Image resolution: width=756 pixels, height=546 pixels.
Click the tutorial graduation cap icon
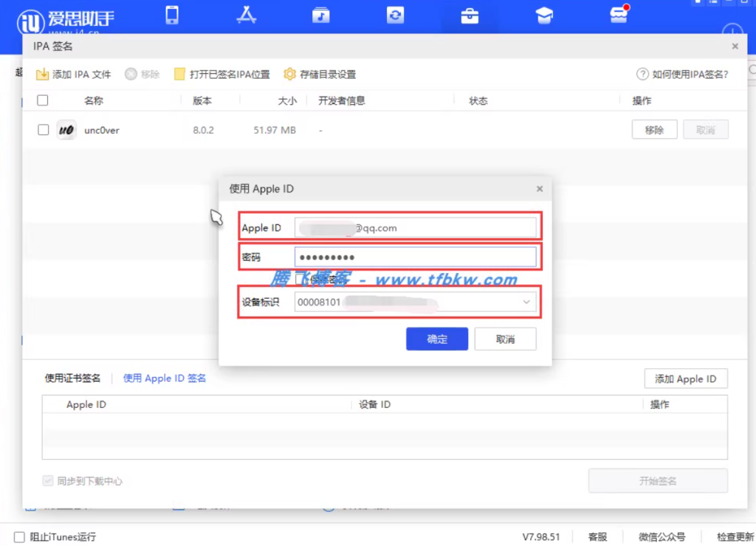tap(544, 15)
